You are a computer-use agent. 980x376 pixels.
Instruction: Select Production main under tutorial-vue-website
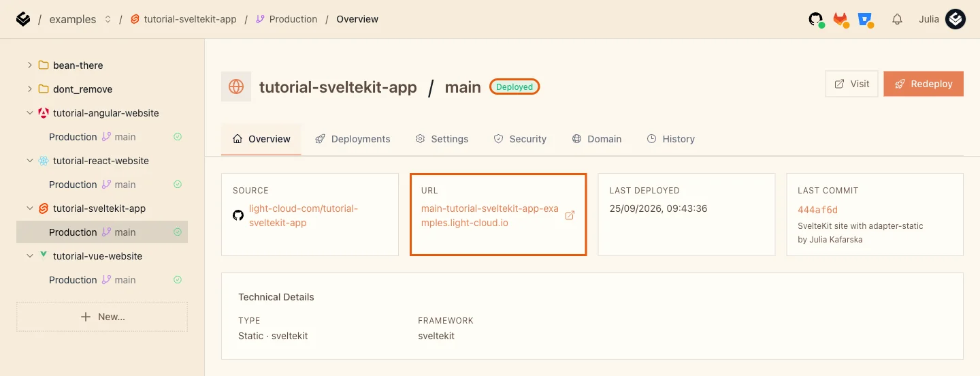[102, 280]
